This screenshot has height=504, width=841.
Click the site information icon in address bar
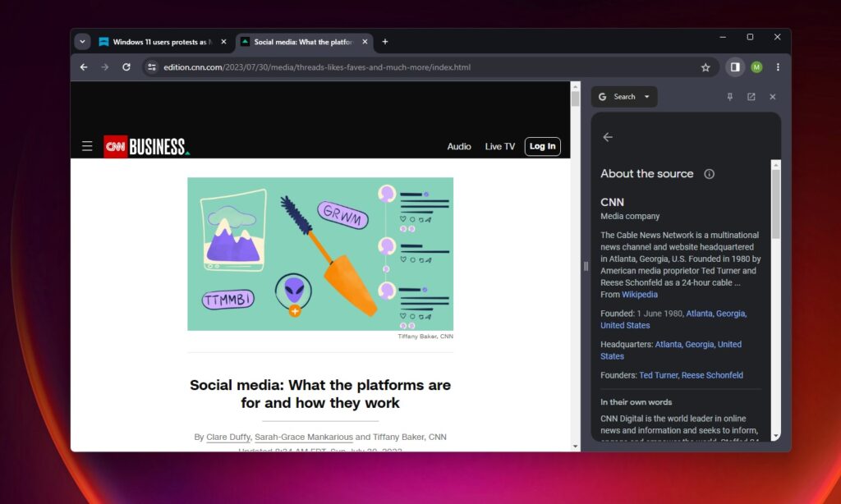pyautogui.click(x=152, y=67)
